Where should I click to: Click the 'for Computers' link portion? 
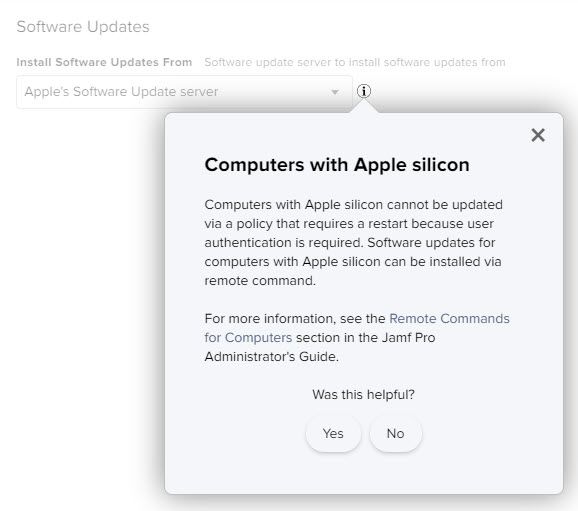248,338
